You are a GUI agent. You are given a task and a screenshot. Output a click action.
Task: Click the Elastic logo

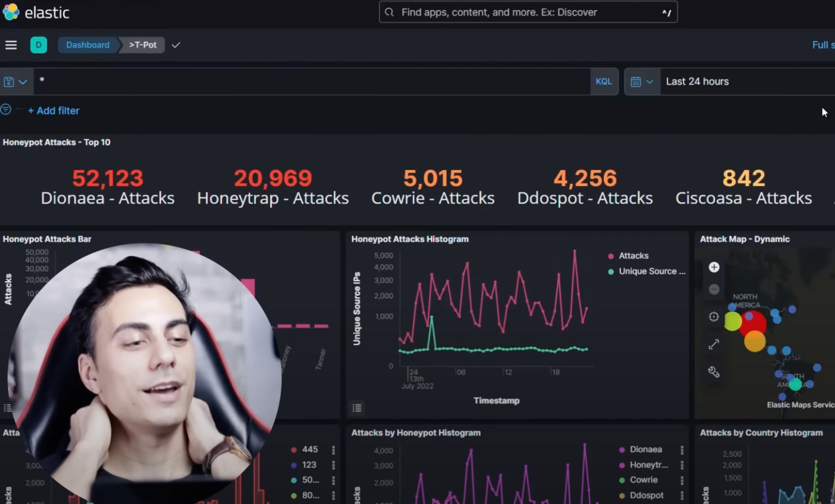tap(36, 12)
